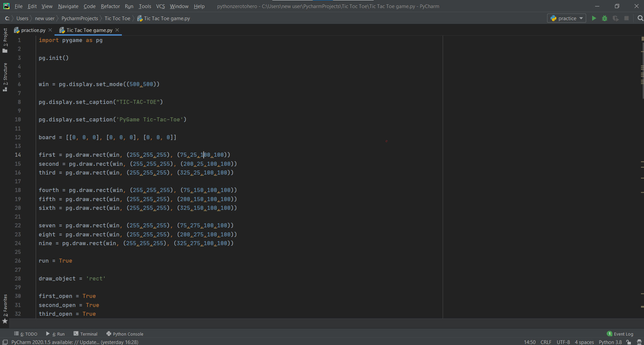Open Search Everywhere magnifier icon
This screenshot has width=644, height=345.
point(640,18)
